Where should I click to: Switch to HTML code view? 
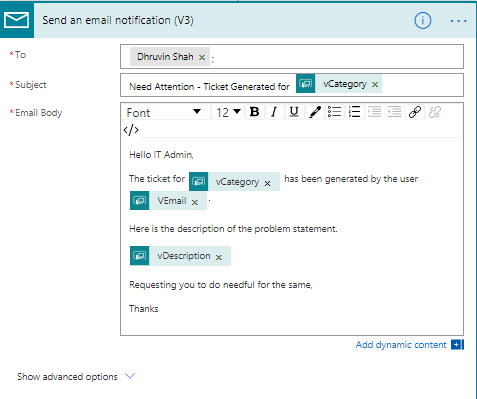tap(131, 130)
